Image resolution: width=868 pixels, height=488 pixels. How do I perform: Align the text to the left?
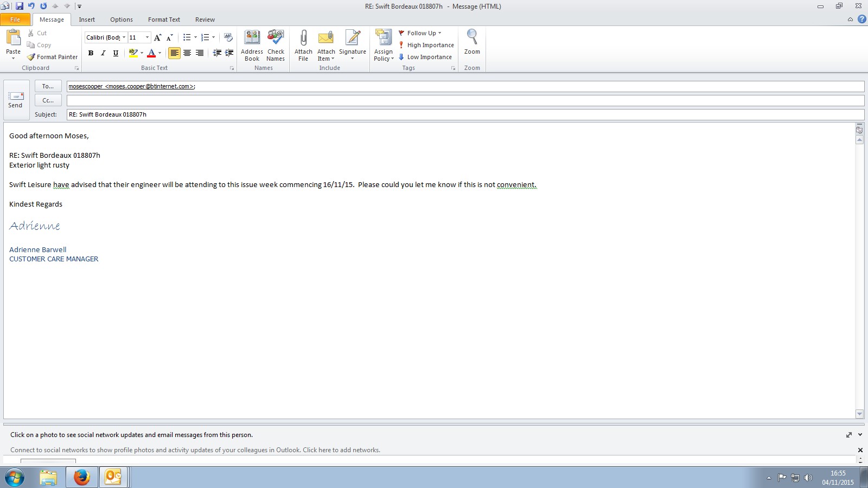pos(174,53)
